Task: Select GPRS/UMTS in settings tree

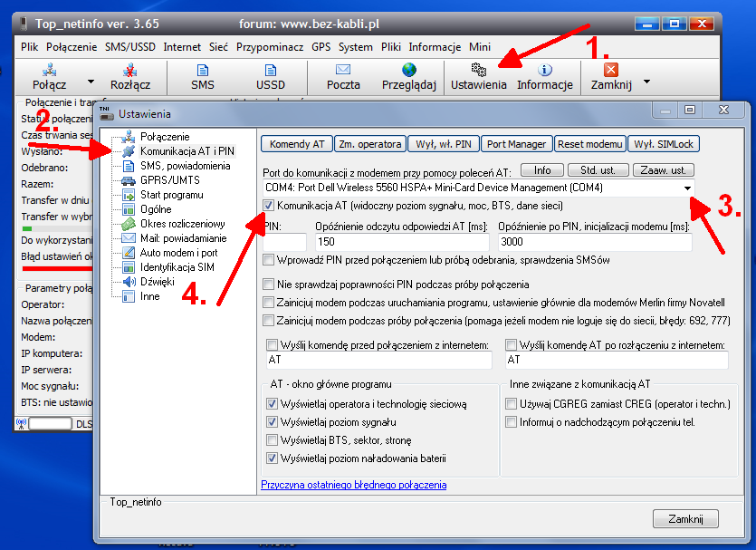Action: 169,180
